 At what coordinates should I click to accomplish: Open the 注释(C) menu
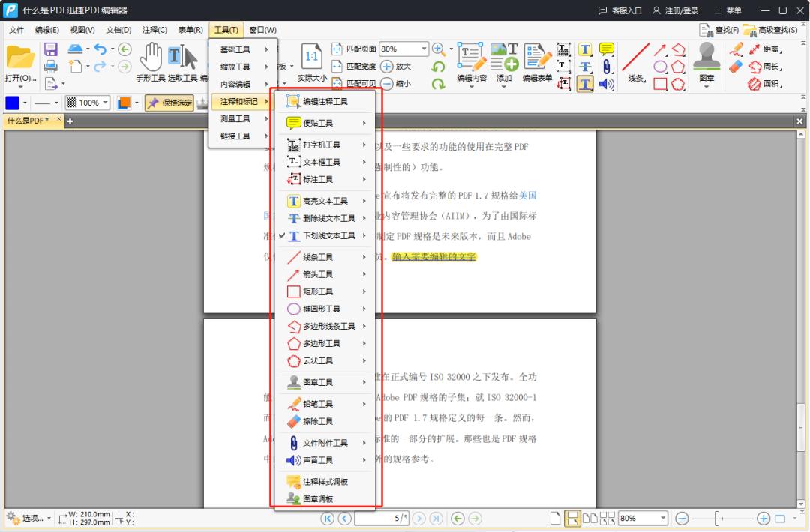(x=154, y=30)
